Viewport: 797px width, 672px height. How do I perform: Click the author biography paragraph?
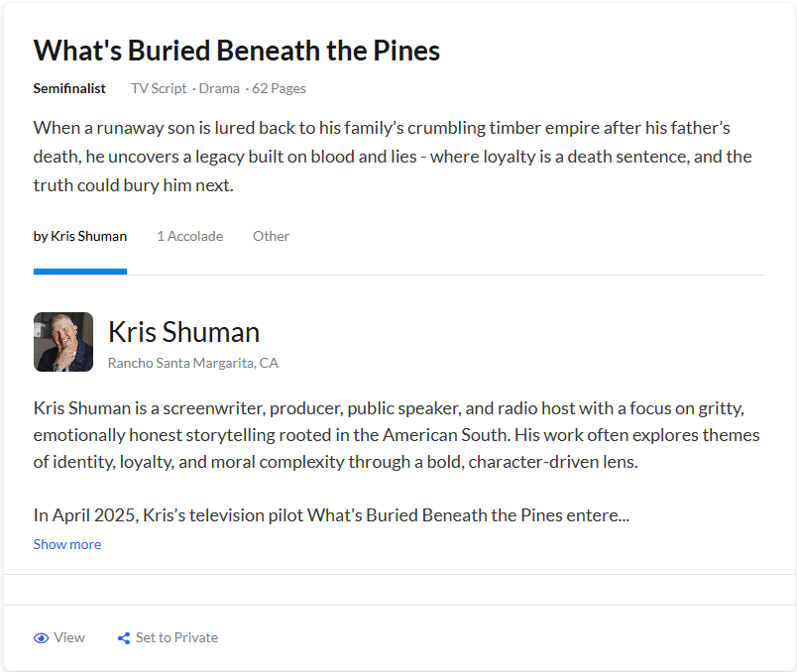tap(397, 435)
